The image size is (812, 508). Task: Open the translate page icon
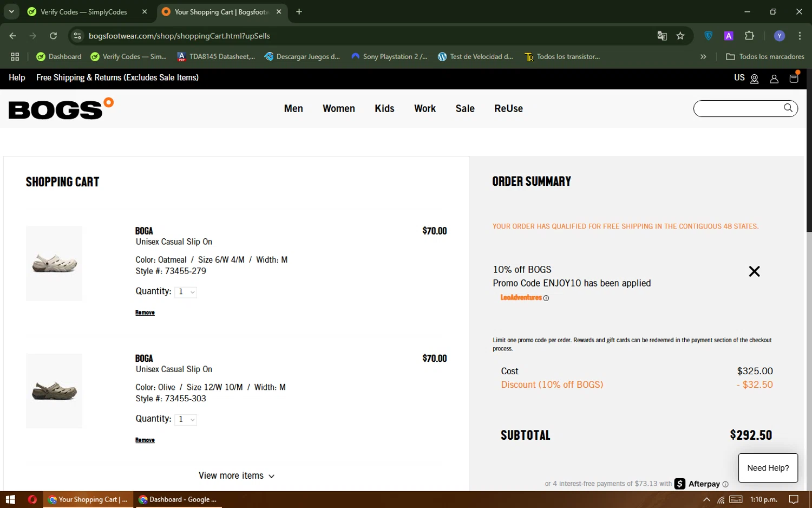point(662,36)
